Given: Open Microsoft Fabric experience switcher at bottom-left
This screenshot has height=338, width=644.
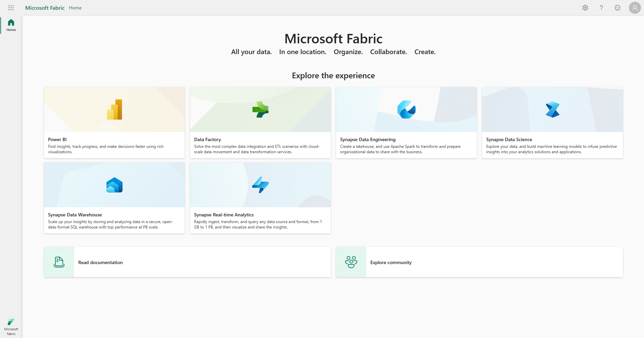Looking at the screenshot, I should point(11,327).
